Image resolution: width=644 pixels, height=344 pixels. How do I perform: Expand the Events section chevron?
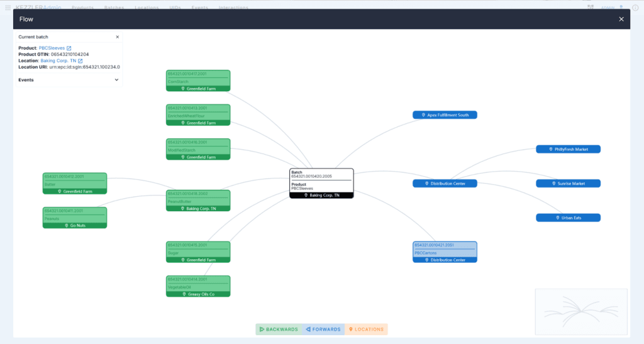(x=116, y=80)
